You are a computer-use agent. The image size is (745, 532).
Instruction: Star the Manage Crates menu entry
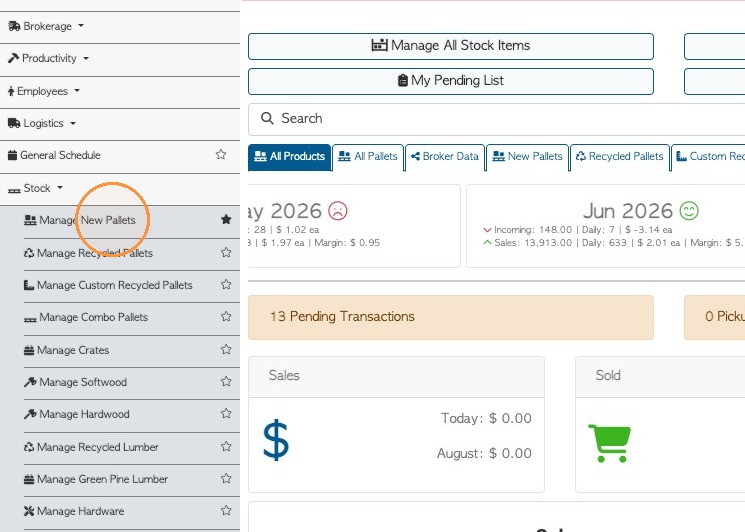(x=226, y=350)
